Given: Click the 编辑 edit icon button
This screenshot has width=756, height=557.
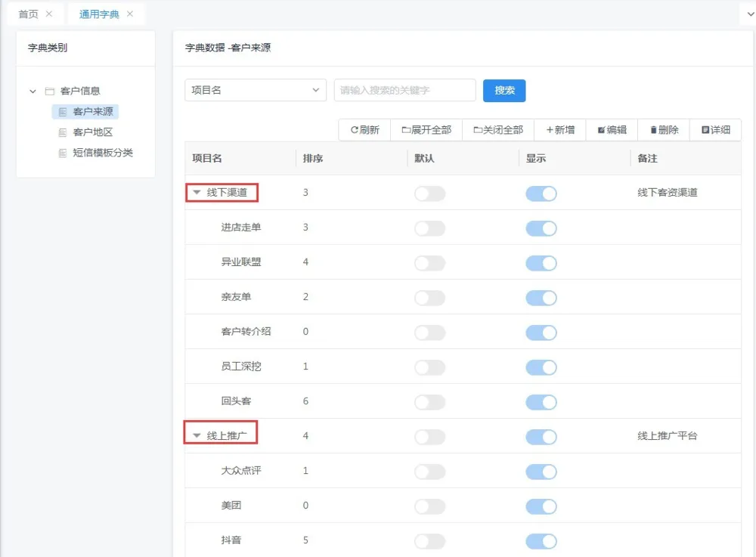Looking at the screenshot, I should pos(612,130).
